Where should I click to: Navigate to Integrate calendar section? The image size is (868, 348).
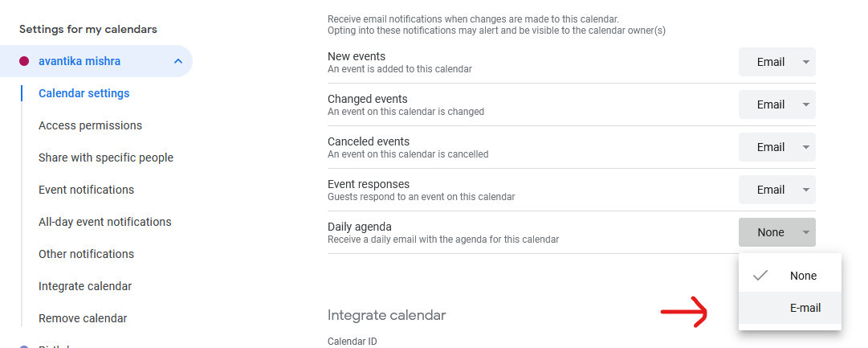point(85,286)
